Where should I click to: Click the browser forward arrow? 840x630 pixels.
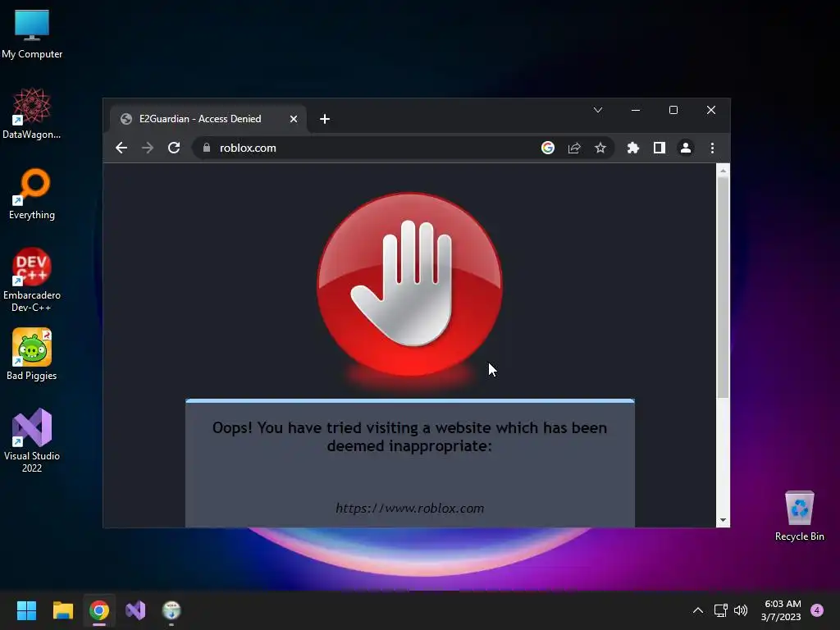pyautogui.click(x=148, y=148)
